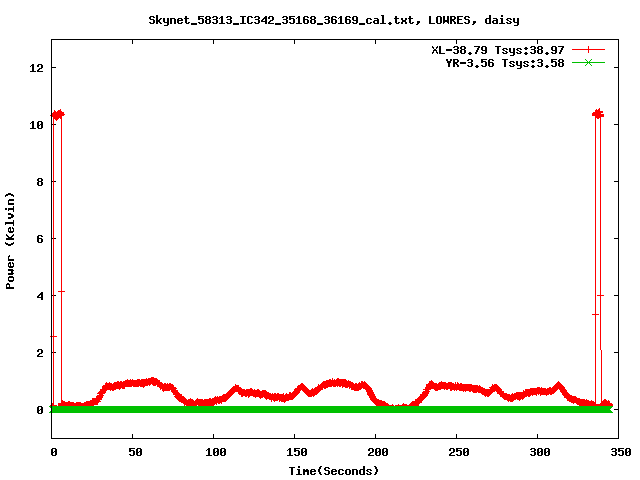Click the Power (Kelvin) axis label
Image resolution: width=640 pixels, height=480 pixels.
[x=10, y=241]
